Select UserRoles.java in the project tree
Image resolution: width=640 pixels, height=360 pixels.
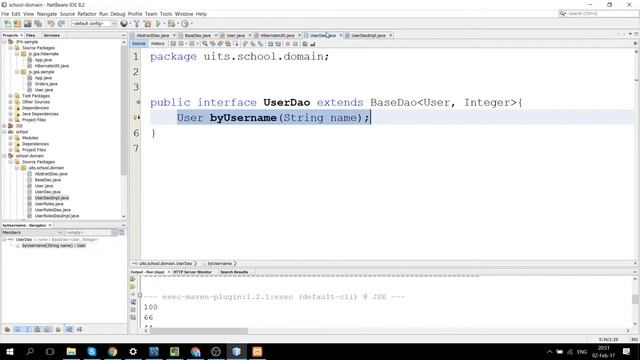pyautogui.click(x=49, y=204)
